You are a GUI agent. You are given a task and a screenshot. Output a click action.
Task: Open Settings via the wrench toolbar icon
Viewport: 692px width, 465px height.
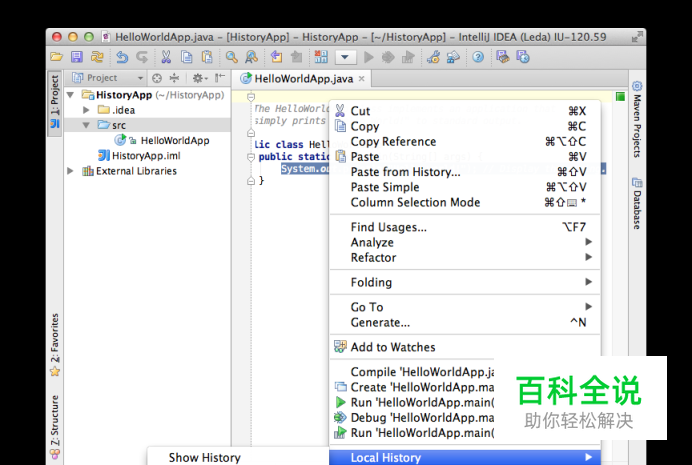[433, 57]
